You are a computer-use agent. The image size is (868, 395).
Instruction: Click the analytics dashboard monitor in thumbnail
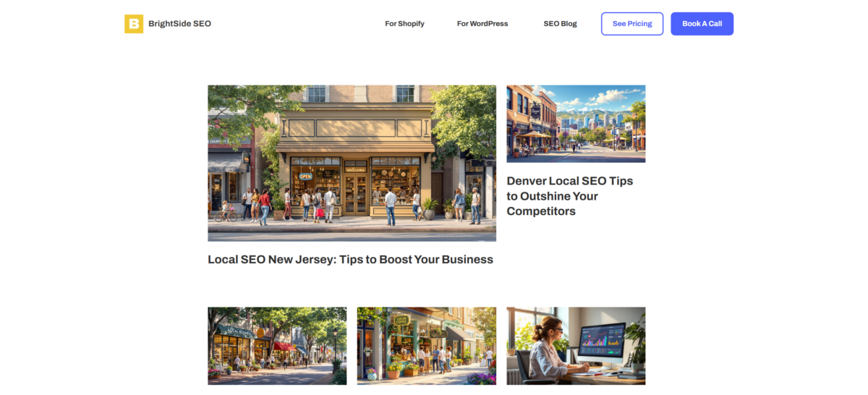600,339
